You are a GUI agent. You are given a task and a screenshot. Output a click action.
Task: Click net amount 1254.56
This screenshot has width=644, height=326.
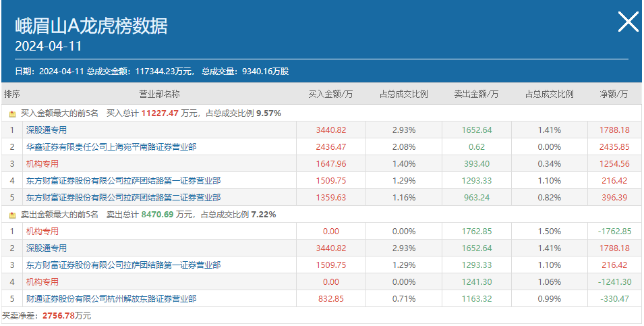614,164
